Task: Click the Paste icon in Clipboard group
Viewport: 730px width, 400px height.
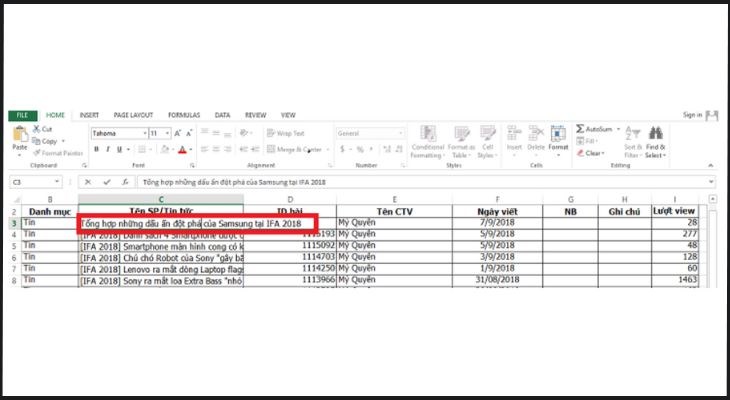Action: point(19,135)
